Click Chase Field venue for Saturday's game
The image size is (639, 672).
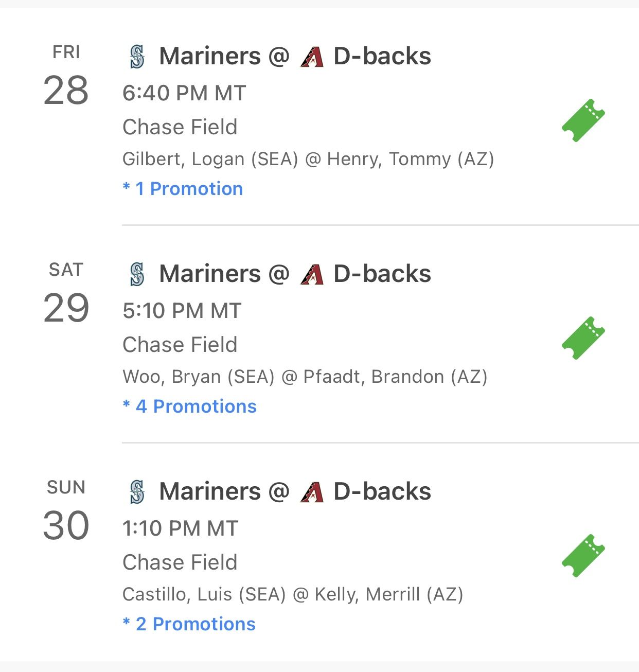point(180,345)
